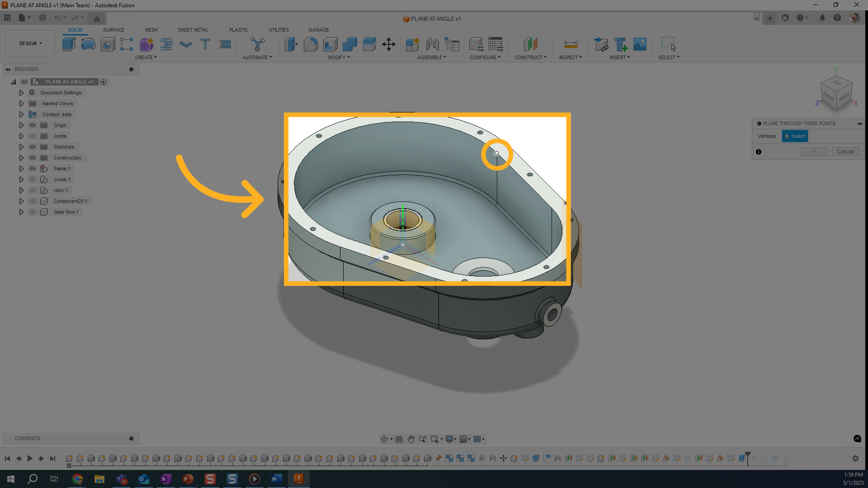
Task: Open Windows Start menu
Action: (11, 479)
